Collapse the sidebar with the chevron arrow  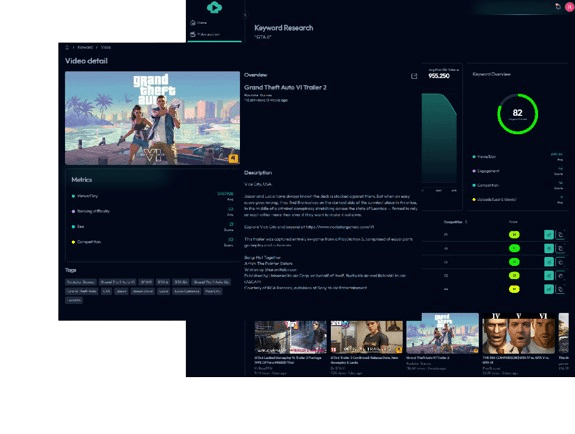[x=245, y=15]
